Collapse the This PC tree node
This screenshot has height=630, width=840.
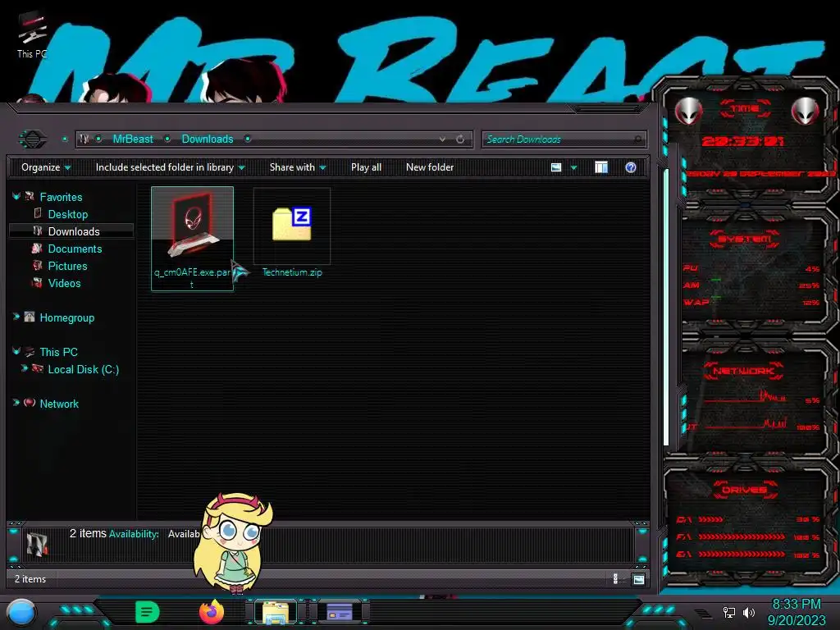coord(16,351)
